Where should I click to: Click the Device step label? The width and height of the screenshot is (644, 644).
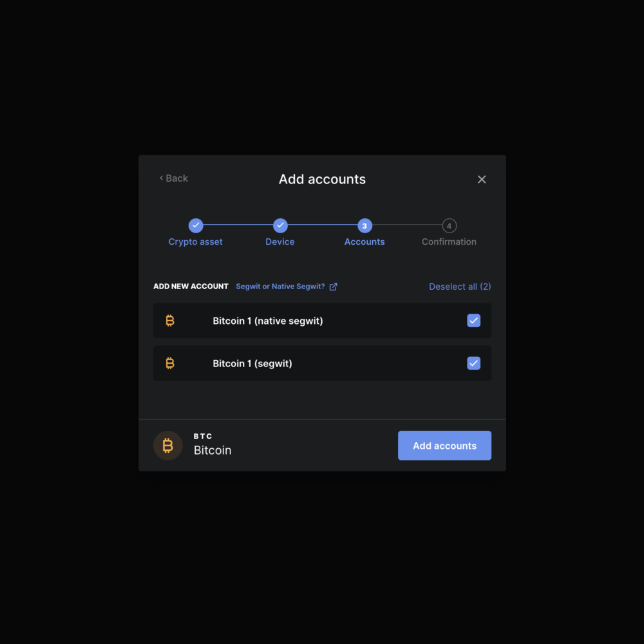pyautogui.click(x=280, y=242)
